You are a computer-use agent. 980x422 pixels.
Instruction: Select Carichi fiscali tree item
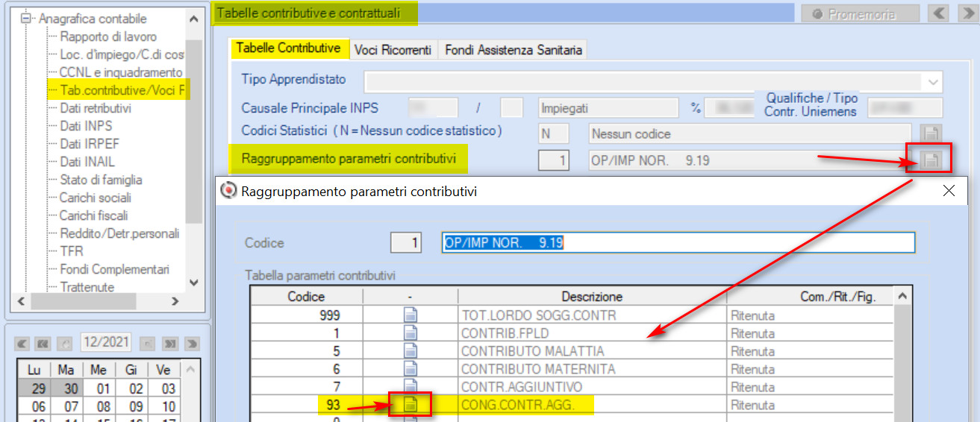(94, 215)
